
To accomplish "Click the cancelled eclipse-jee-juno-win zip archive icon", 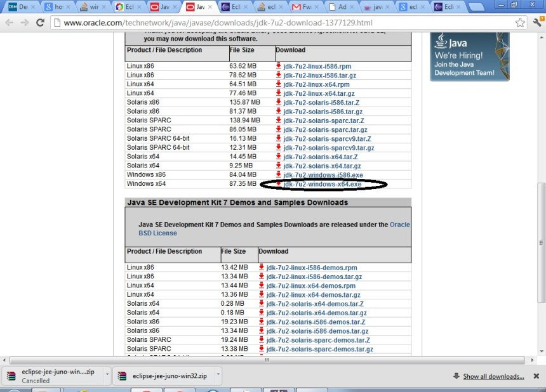I will (x=11, y=376).
